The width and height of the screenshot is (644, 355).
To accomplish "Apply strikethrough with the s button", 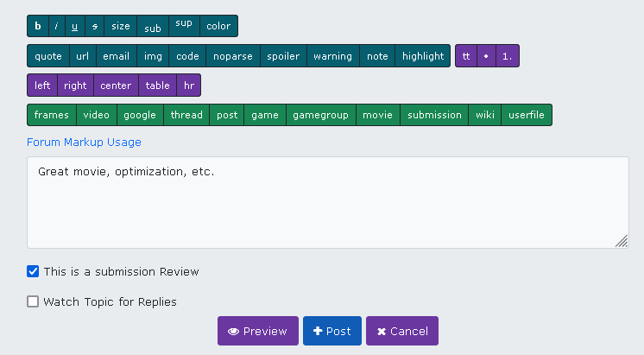I will [x=94, y=26].
